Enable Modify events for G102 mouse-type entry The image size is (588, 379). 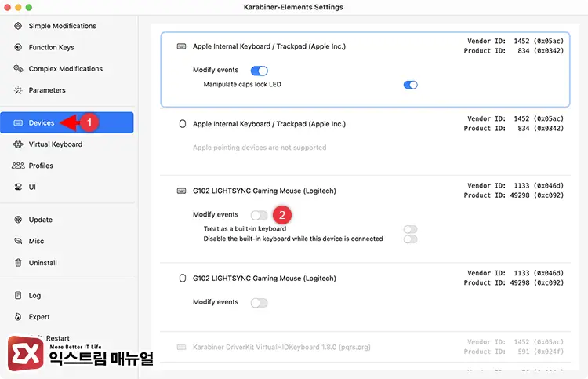[260, 303]
